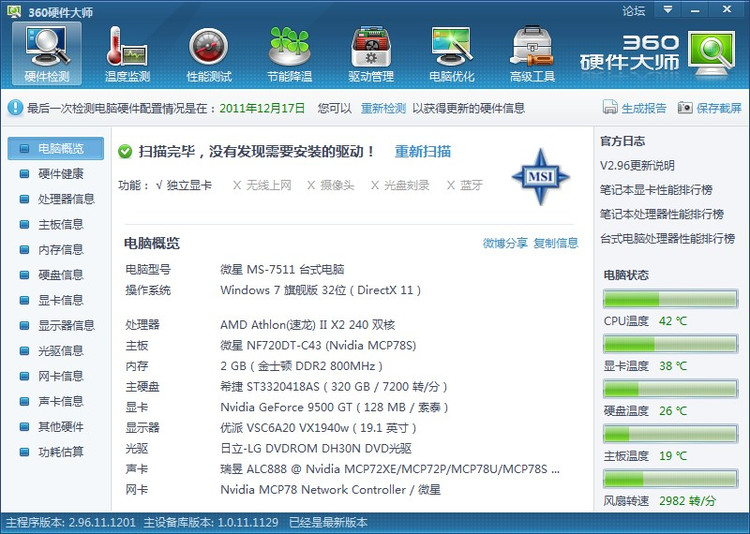Click the 无线上网 feature indicator
The height and width of the screenshot is (534, 750).
262,185
